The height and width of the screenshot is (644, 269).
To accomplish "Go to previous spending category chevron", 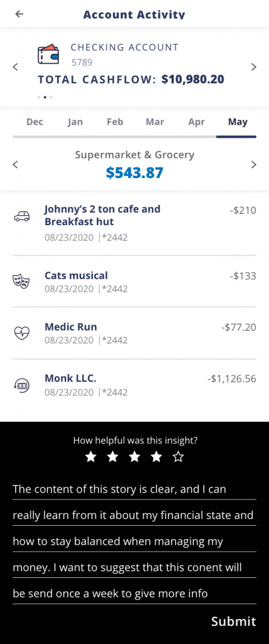I will point(15,165).
